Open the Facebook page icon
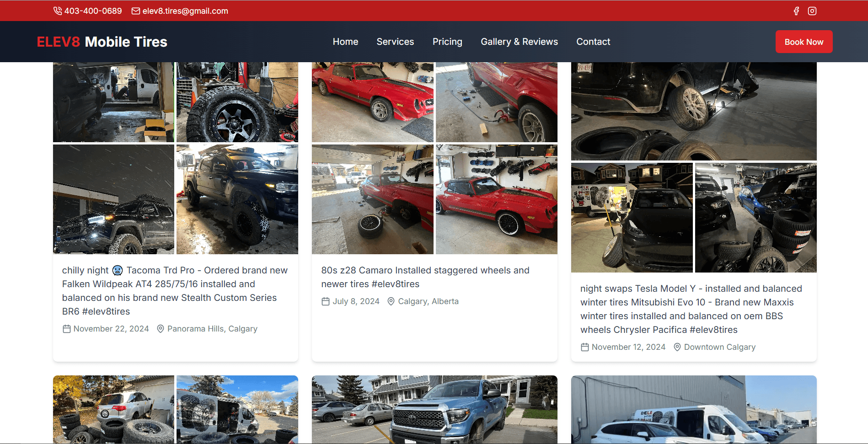Image resolution: width=868 pixels, height=444 pixels. (x=796, y=11)
